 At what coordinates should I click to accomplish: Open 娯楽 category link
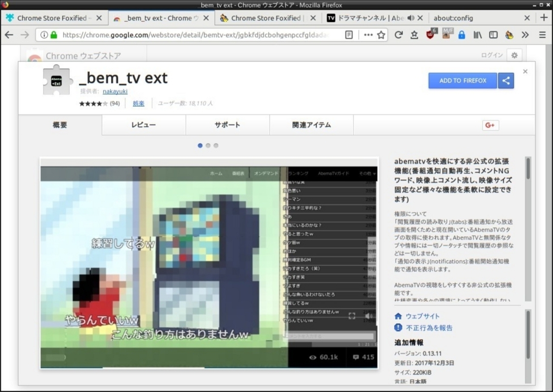pos(139,103)
